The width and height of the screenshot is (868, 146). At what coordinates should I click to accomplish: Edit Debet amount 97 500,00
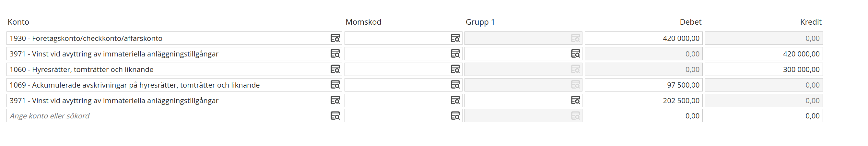(x=643, y=85)
